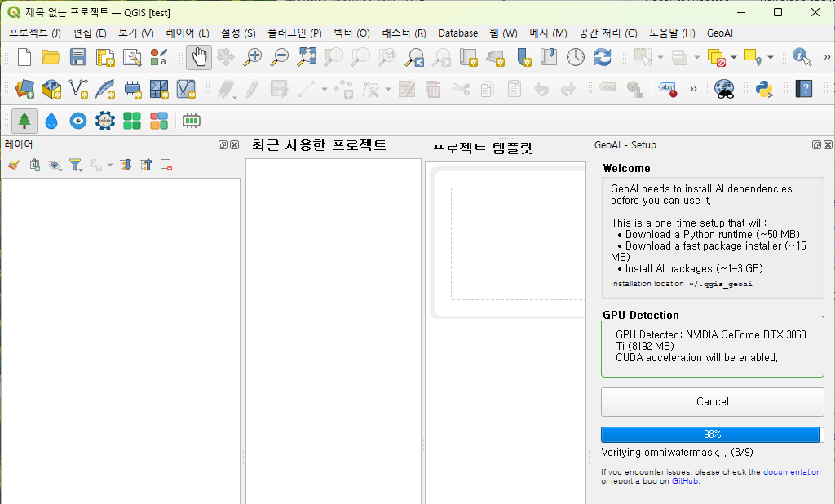Select the Pan Map hand tool
835x504 pixels.
point(199,57)
